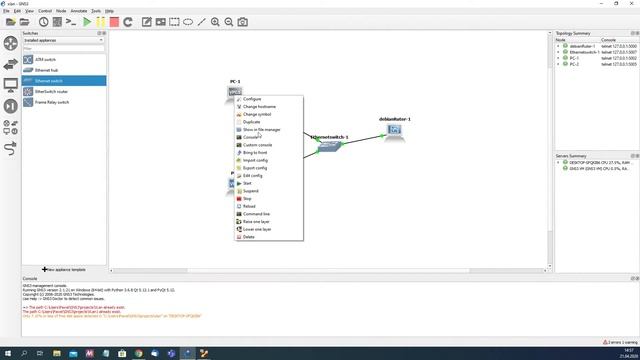Click Ethernetswitch-1 node on canvas
The height and width of the screenshot is (360, 640).
329,147
